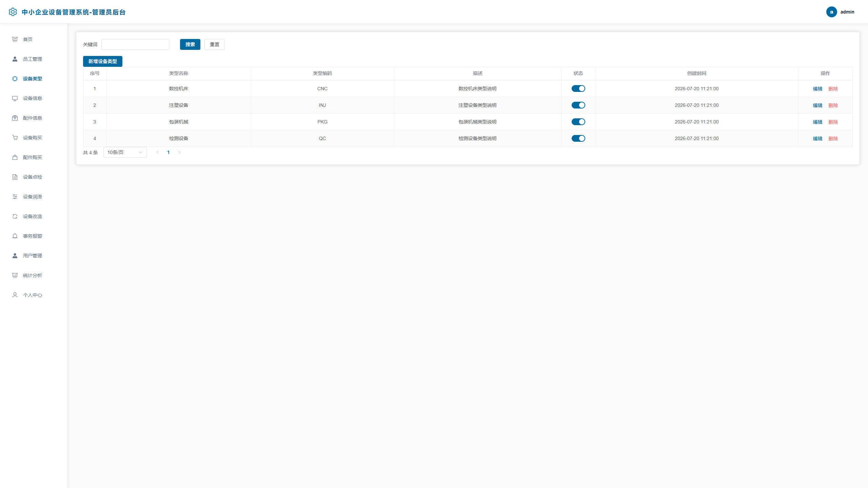Viewport: 868px width, 488px height.
Task: Click the gear logo icon in header
Action: click(13, 12)
